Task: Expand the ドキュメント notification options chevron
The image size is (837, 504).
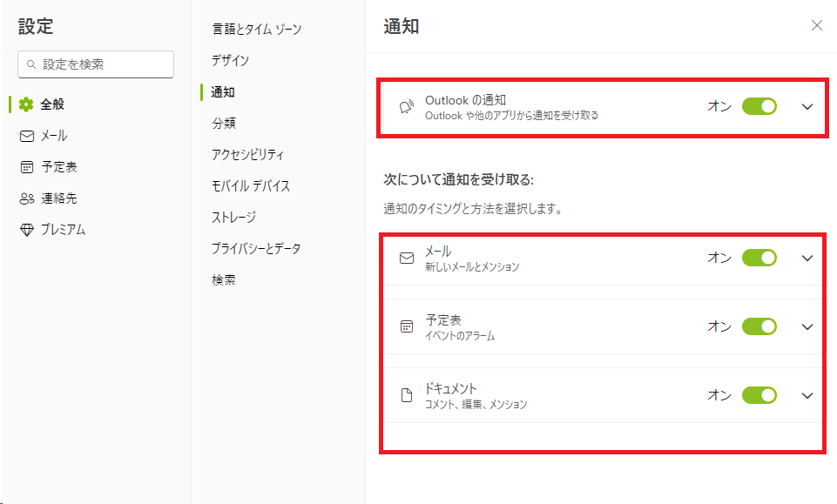Action: [x=807, y=395]
